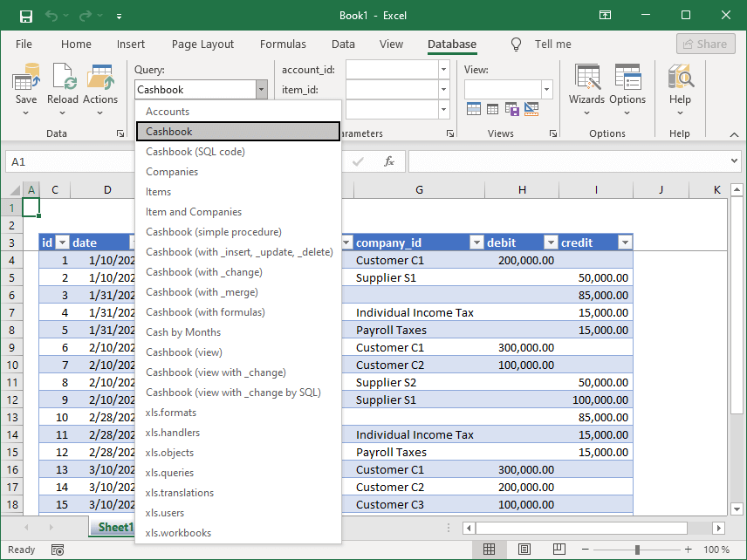747x560 pixels.
Task: Open the account_id parameter dropdown
Action: click(442, 69)
